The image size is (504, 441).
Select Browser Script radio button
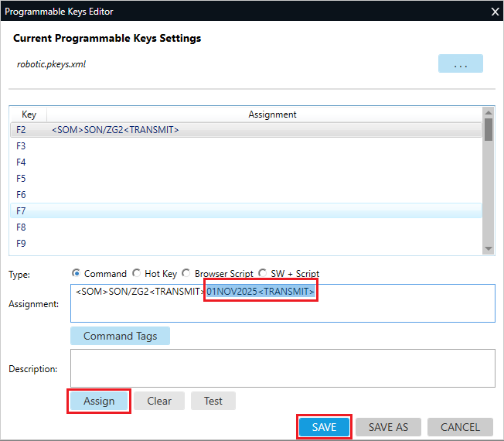click(186, 273)
